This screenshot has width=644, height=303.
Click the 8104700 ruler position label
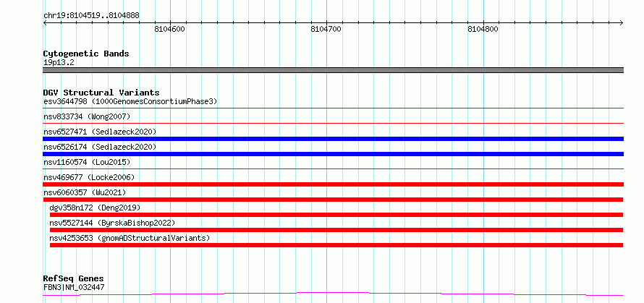tap(326, 29)
